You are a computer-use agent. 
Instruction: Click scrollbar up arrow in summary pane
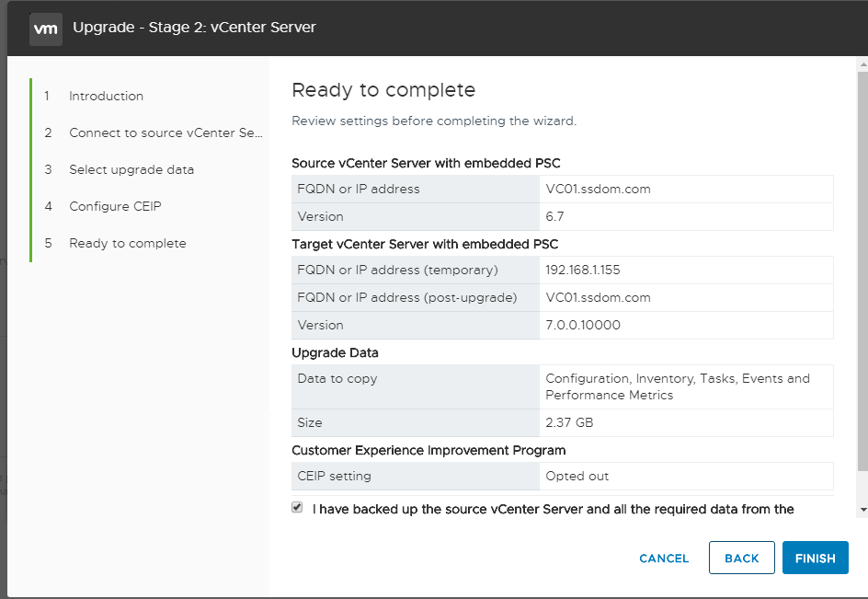pos(862,64)
